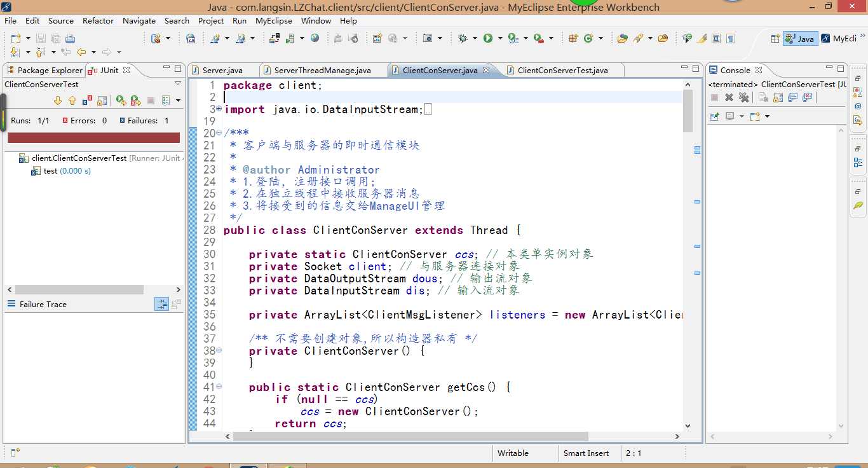This screenshot has width=868, height=468.
Task: Click the globe web browser icon
Action: 315,38
